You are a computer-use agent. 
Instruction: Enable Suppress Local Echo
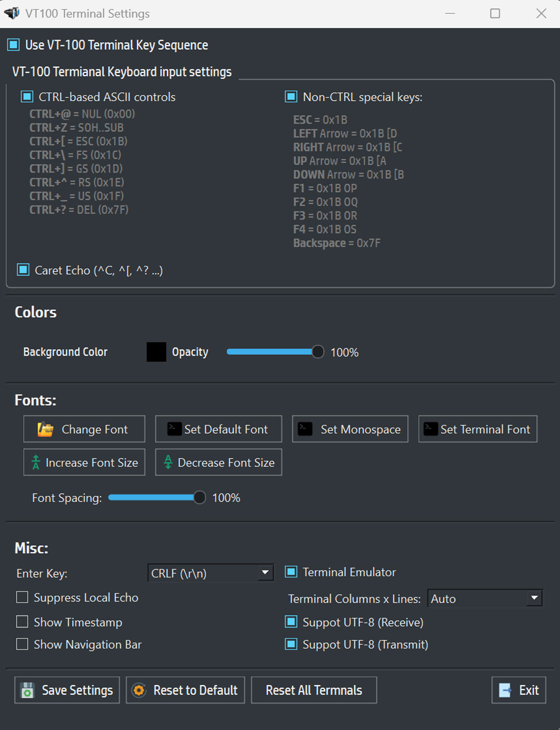22,597
